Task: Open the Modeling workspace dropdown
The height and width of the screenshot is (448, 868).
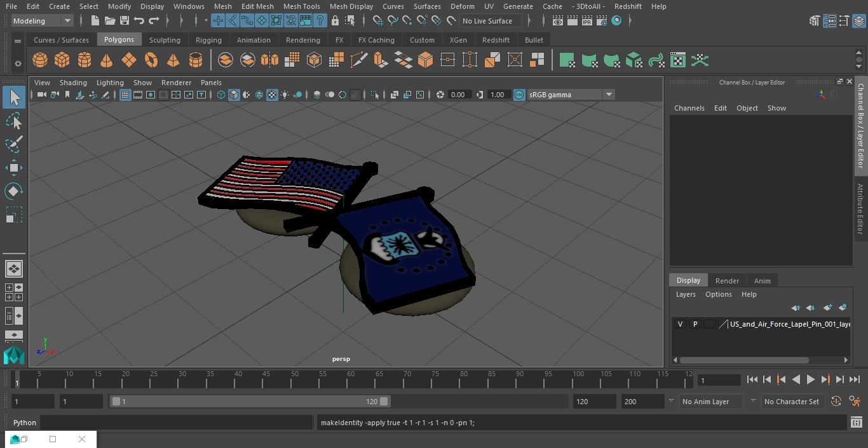Action: point(42,21)
